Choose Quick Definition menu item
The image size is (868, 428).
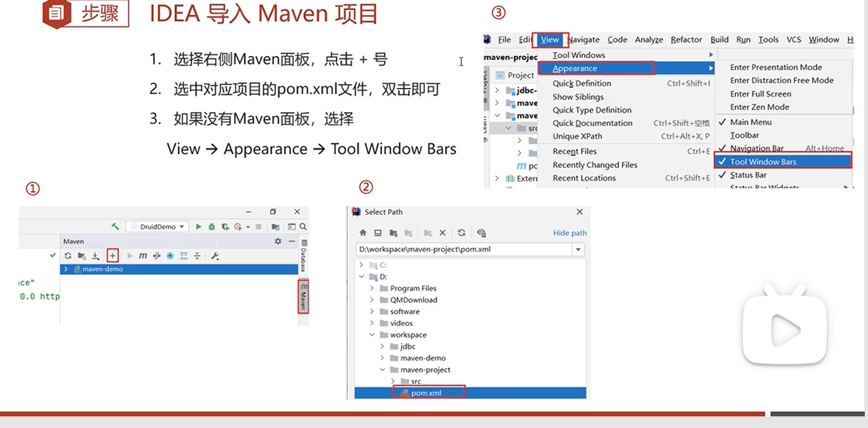pos(627,83)
